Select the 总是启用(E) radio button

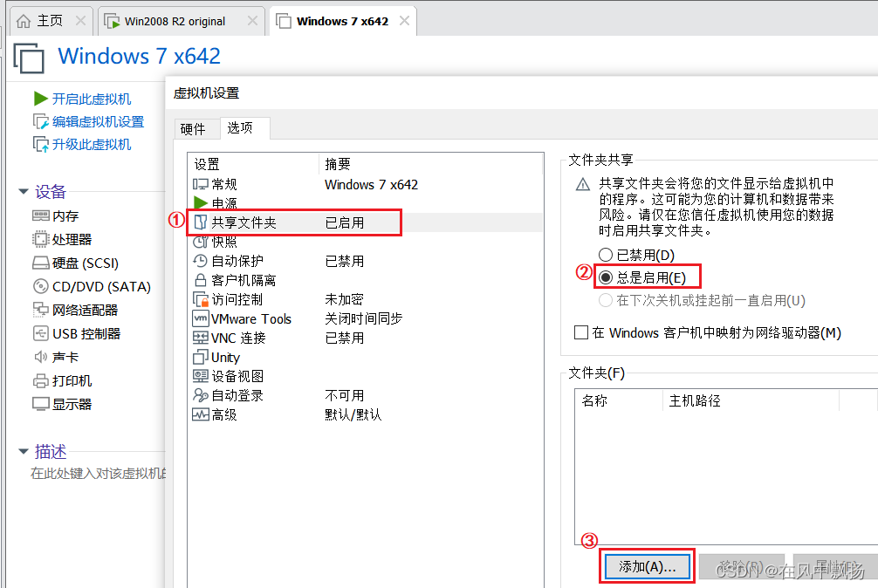[606, 277]
